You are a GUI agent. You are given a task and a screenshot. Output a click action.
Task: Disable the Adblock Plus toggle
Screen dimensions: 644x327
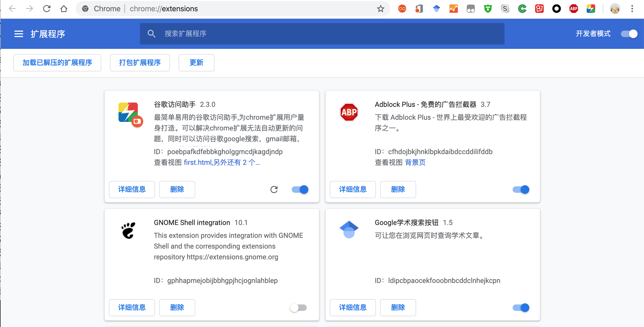coord(521,190)
